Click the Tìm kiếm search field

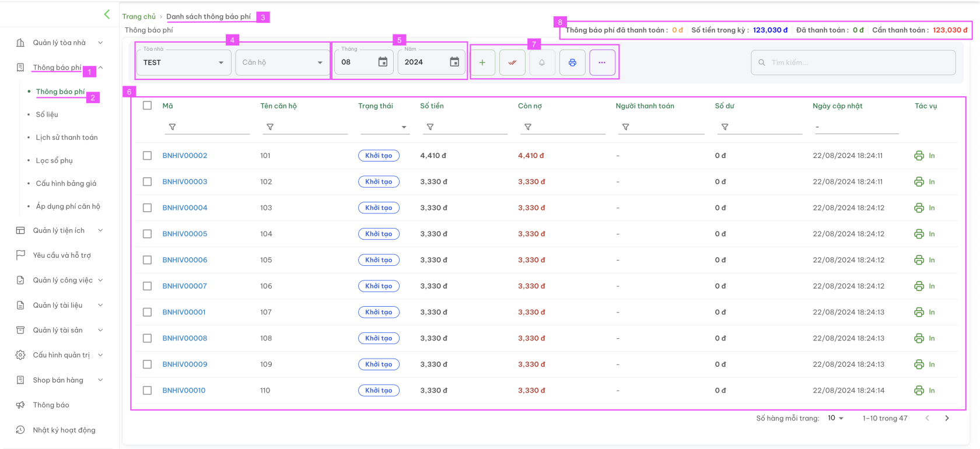(x=853, y=62)
